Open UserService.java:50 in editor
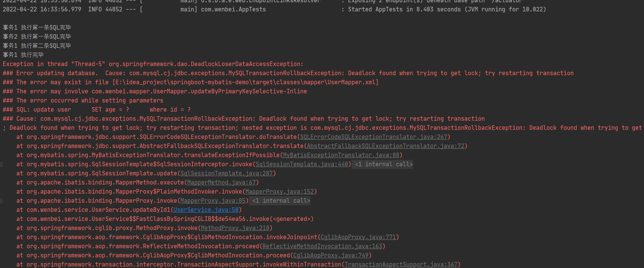Screen dimensions: 644x268 coord(206,210)
